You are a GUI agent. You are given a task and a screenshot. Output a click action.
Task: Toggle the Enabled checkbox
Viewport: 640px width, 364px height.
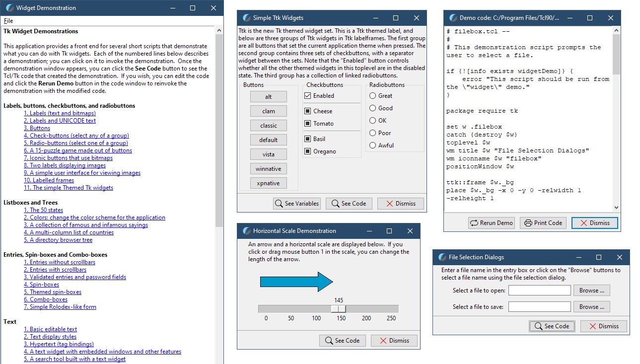click(x=308, y=96)
